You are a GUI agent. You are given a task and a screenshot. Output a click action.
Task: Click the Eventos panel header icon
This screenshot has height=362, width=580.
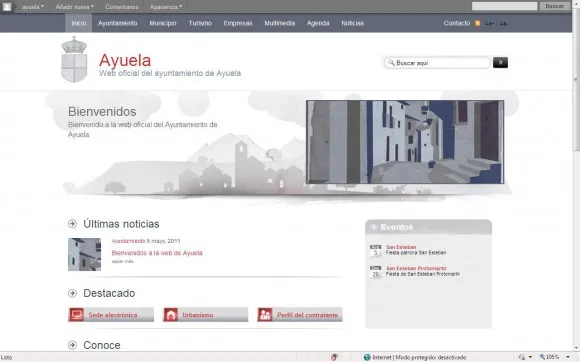point(374,227)
